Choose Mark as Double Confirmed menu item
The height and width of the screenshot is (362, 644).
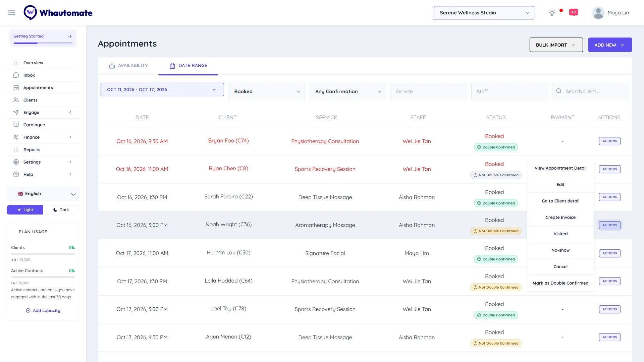[560, 283]
